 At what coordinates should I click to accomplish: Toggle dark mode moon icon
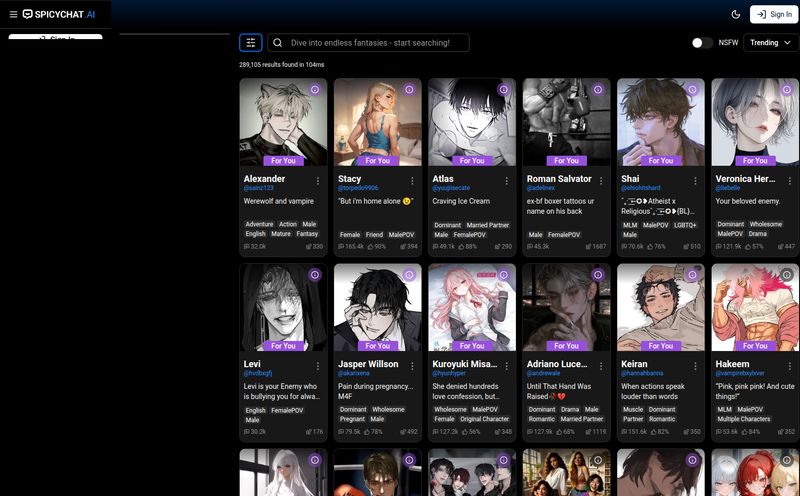click(x=736, y=14)
